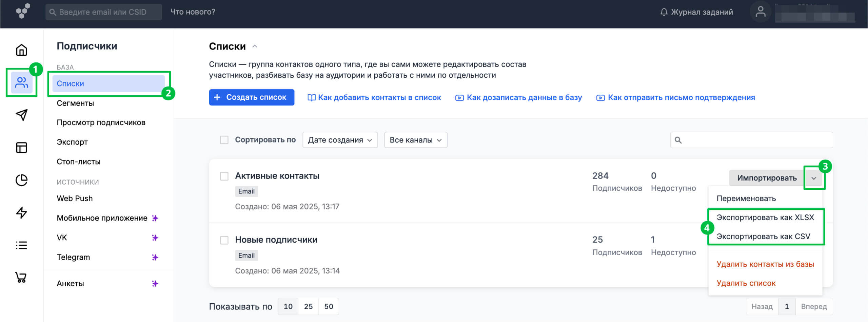This screenshot has height=322, width=868.
Task: Click video icon before Как отправить письмо
Action: tap(600, 98)
